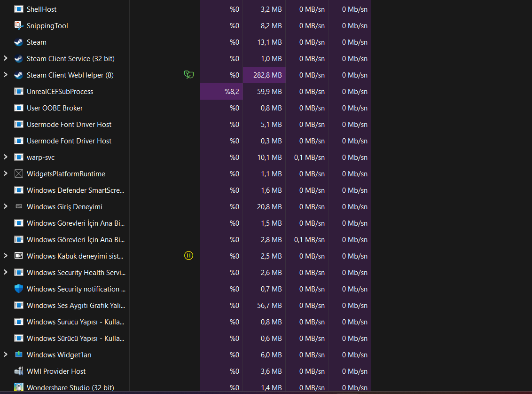Click the Windows Defender SmartScreen icon
532x394 pixels.
pyautogui.click(x=19, y=190)
